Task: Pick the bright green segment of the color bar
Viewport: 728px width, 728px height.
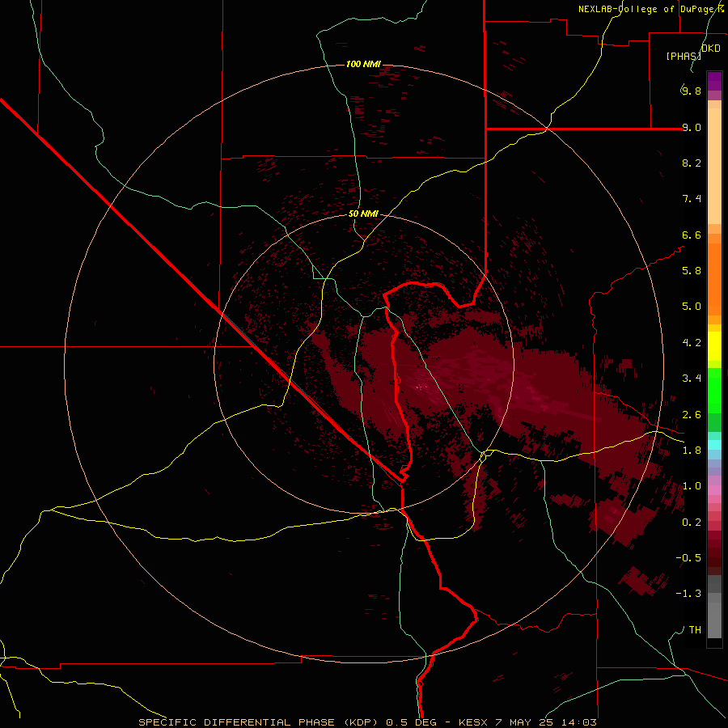Action: pyautogui.click(x=714, y=390)
